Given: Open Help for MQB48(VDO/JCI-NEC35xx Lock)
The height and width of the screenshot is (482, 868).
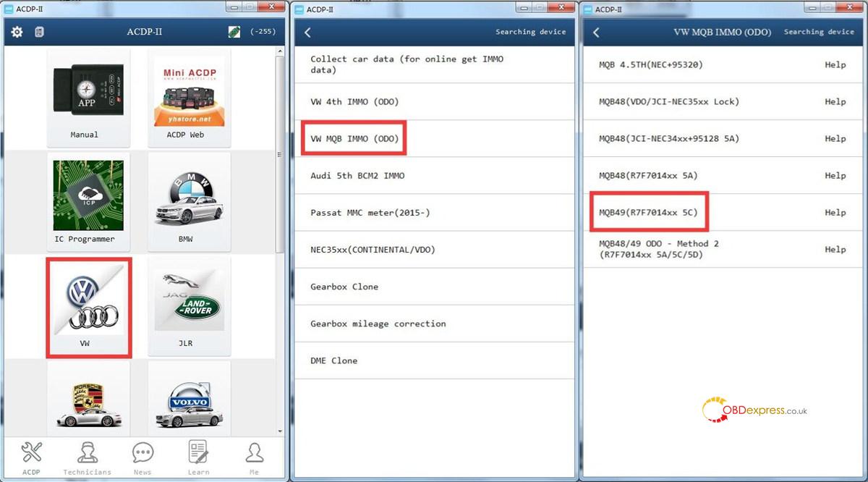Looking at the screenshot, I should [x=835, y=101].
